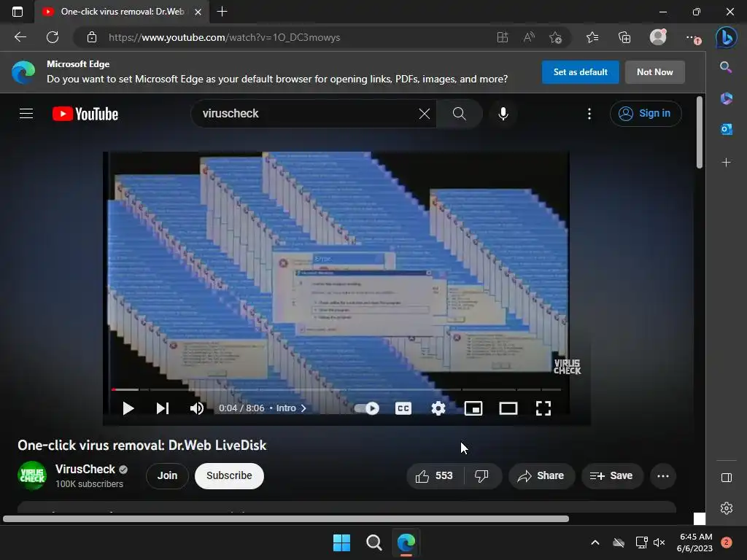Image resolution: width=747 pixels, height=560 pixels.
Task: Show hidden system tray icons
Action: tap(595, 542)
